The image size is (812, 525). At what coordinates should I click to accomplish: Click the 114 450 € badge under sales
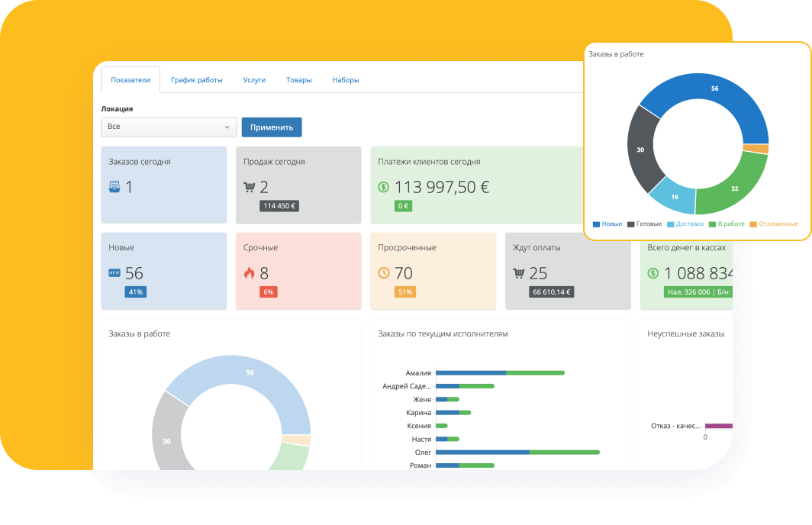click(x=279, y=206)
